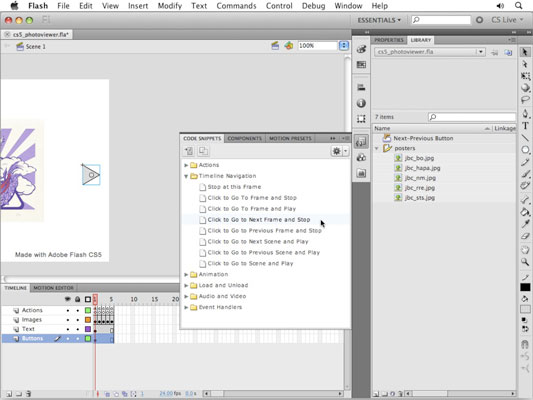Select the Subselection tool

point(525,64)
